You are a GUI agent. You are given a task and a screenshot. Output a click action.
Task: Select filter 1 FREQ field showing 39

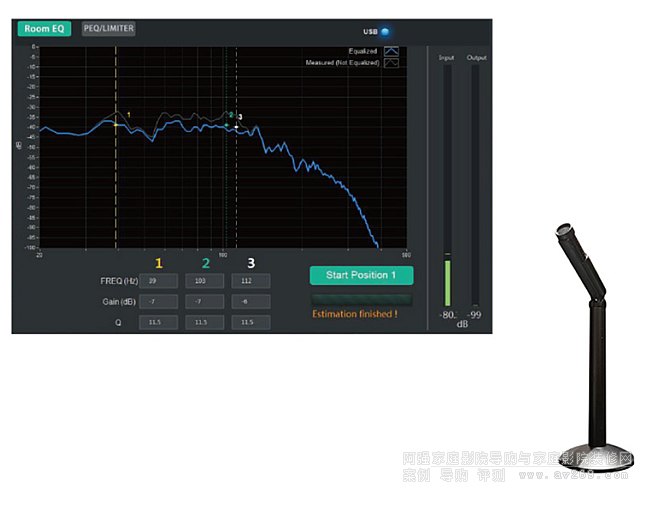159,281
